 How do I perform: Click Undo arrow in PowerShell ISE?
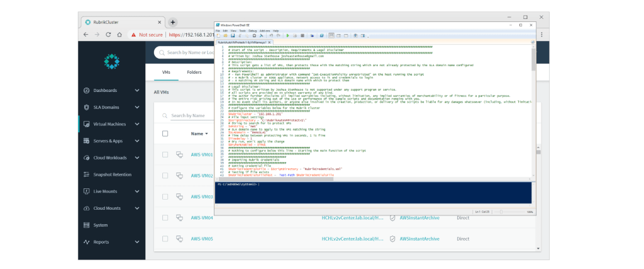point(271,36)
